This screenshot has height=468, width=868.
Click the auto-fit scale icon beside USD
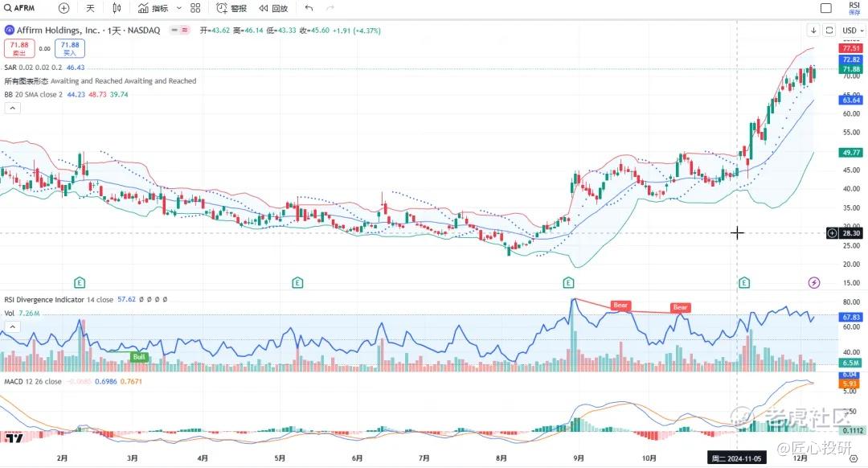pos(829,31)
